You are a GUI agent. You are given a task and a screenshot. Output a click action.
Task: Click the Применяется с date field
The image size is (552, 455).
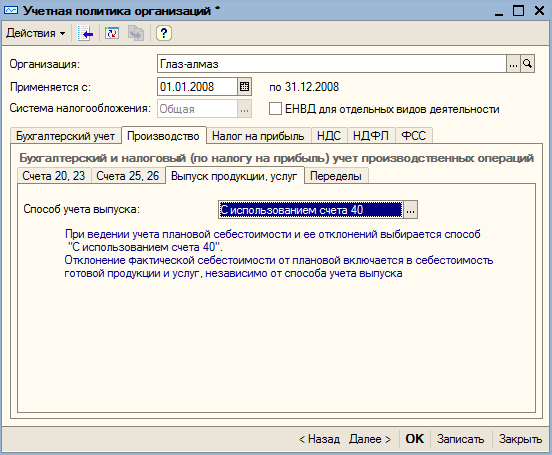click(x=197, y=87)
